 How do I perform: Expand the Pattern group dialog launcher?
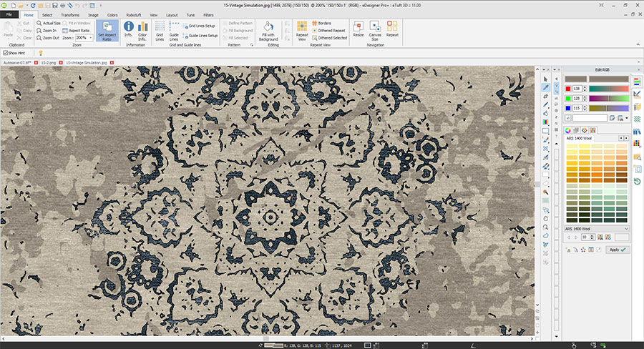pyautogui.click(x=251, y=44)
